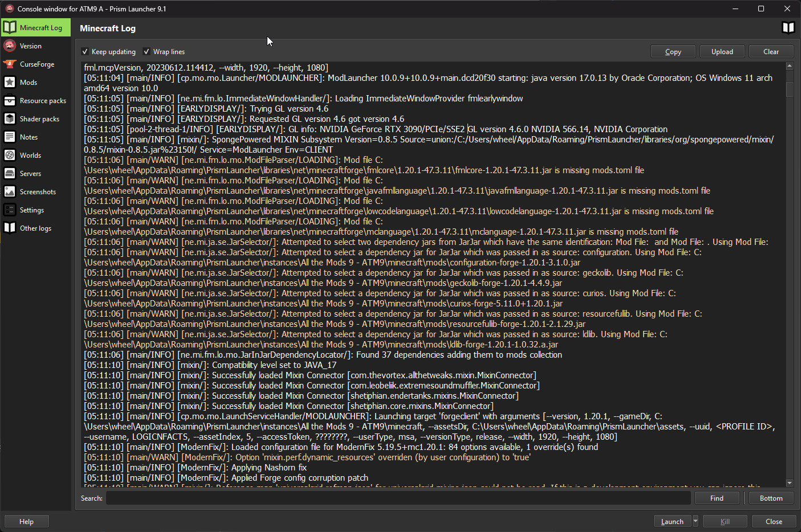Click the 'Applying Nashorn fix' log line
The width and height of the screenshot is (801, 532).
point(196,468)
